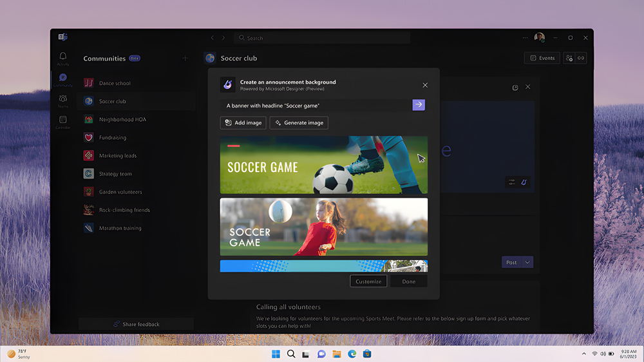Click the Microsoft Designer logo icon
The width and height of the screenshot is (644, 362).
click(x=227, y=84)
